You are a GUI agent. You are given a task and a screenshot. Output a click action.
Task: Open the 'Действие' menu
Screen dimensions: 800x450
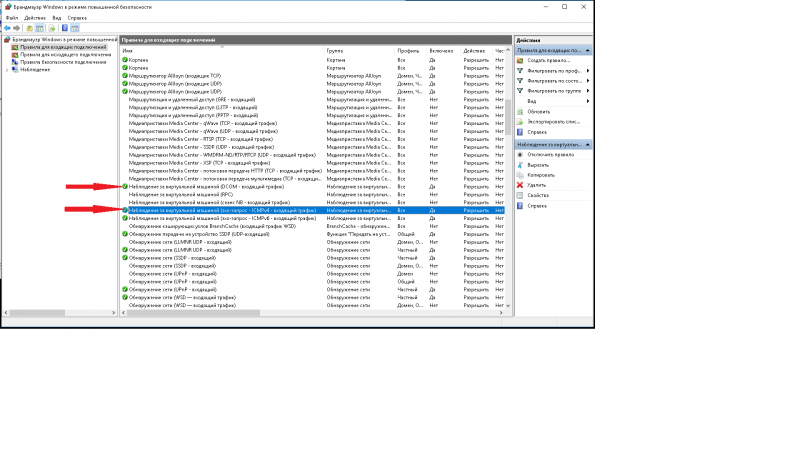click(x=34, y=18)
